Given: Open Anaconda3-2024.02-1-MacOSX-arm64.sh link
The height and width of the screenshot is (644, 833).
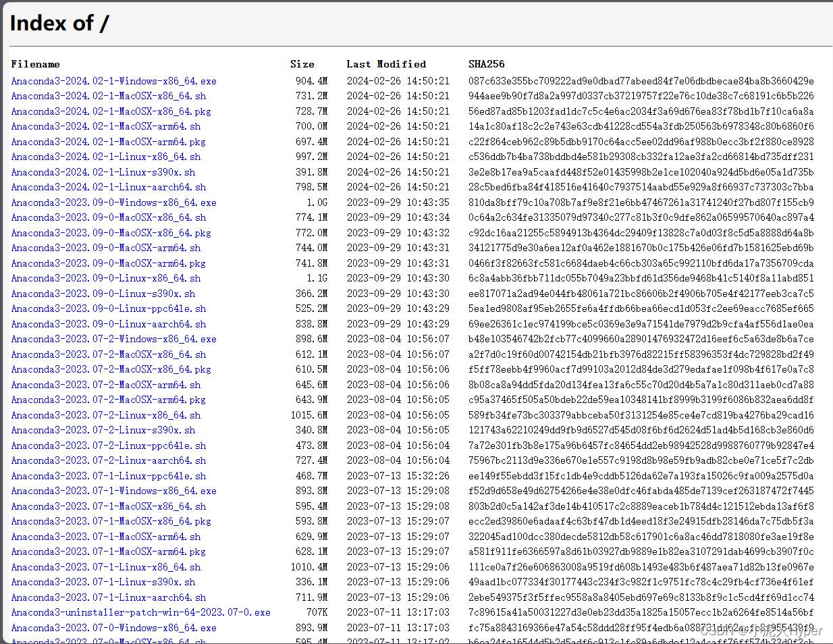Looking at the screenshot, I should tap(105, 126).
